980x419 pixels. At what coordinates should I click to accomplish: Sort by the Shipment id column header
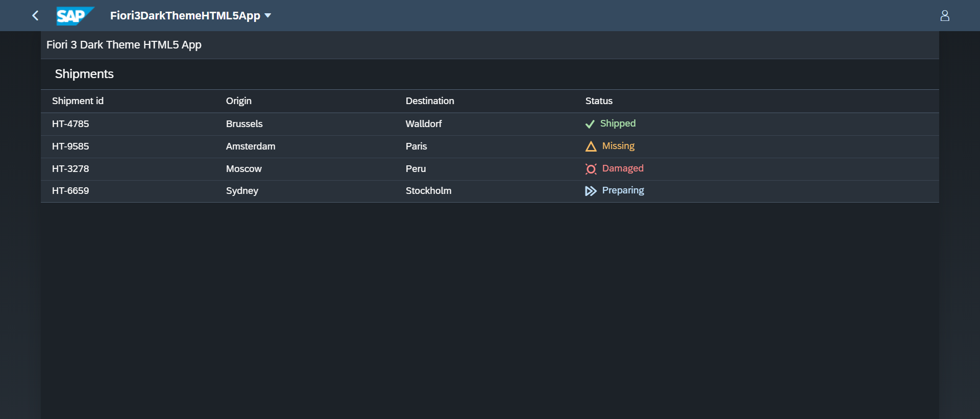tap(78, 101)
